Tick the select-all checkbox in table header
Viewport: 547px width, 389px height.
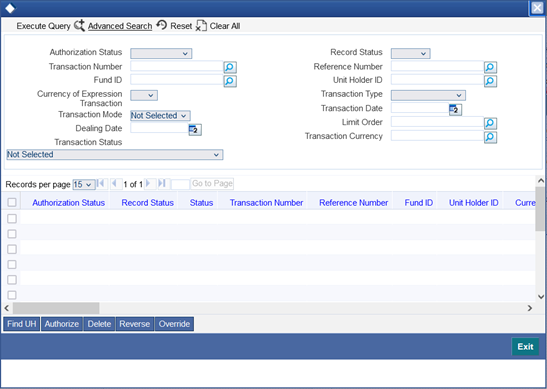(12, 202)
